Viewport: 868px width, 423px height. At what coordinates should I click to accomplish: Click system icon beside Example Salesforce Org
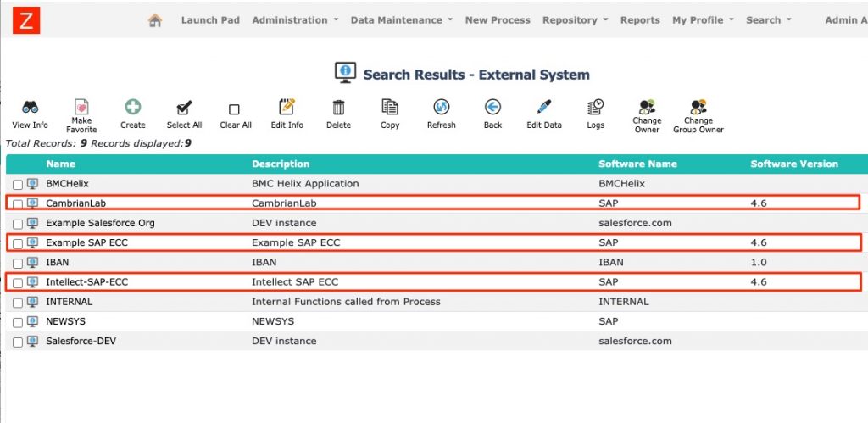(33, 223)
